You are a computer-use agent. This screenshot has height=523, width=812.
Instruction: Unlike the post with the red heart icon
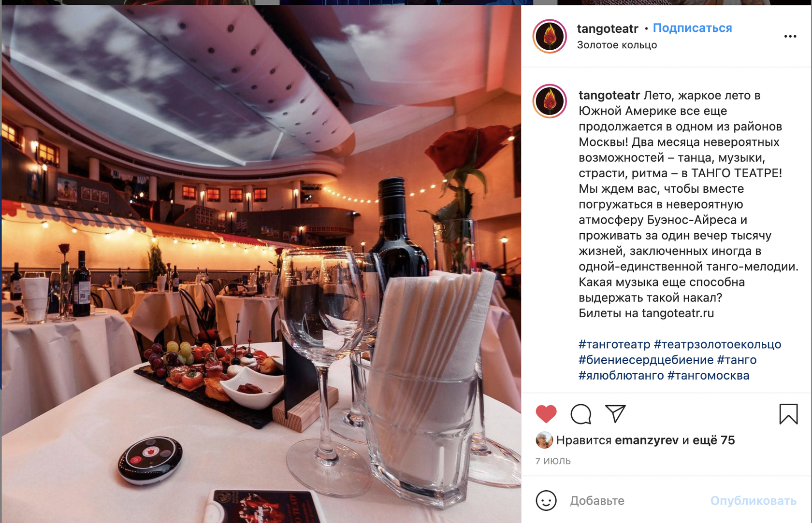(x=546, y=414)
